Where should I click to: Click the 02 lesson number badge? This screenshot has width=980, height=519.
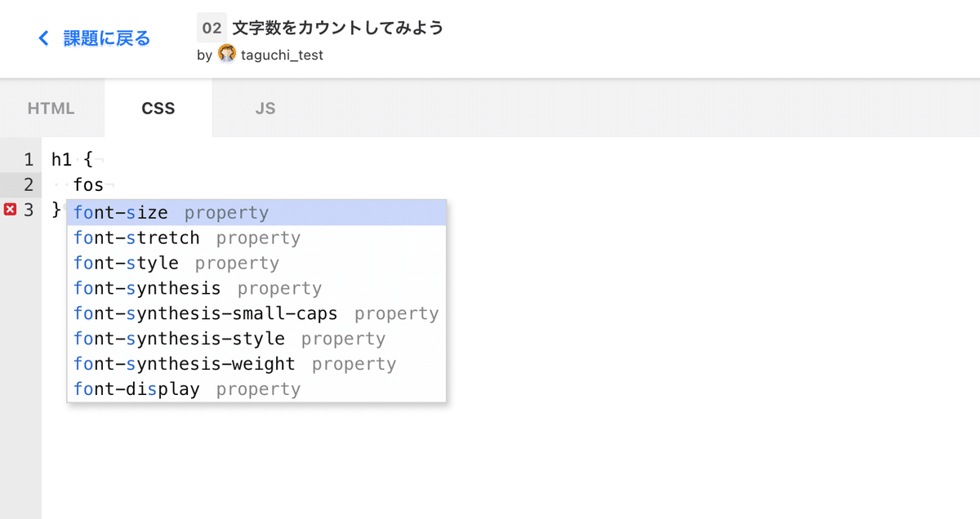tap(212, 28)
